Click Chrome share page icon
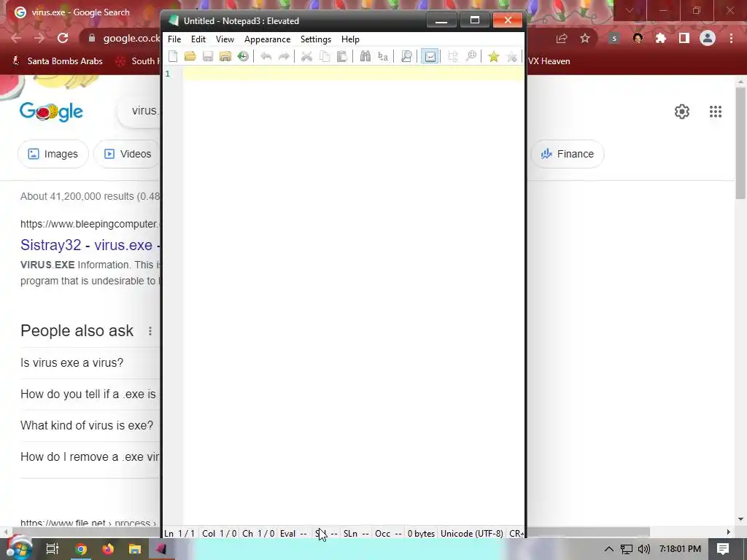 tap(562, 39)
